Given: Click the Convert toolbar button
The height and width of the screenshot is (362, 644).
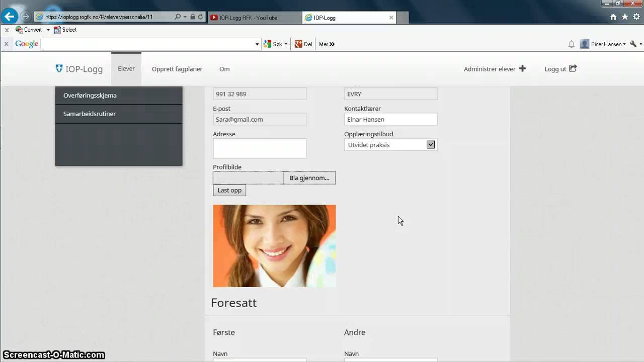Looking at the screenshot, I should (x=29, y=30).
